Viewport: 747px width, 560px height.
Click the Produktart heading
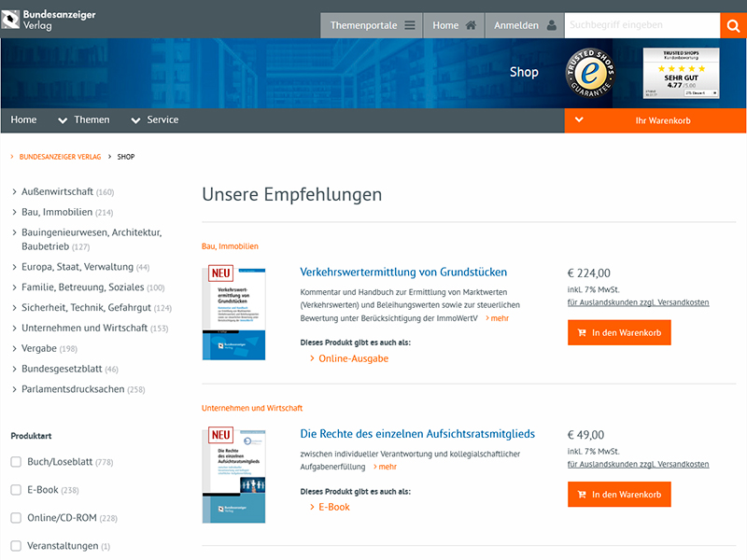[x=31, y=436]
